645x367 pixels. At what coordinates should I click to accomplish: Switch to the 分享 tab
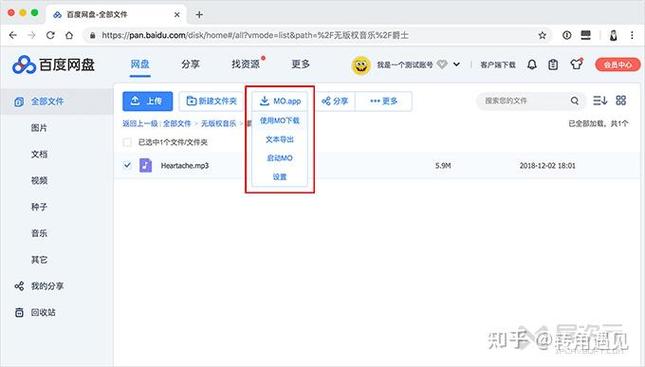pos(190,64)
